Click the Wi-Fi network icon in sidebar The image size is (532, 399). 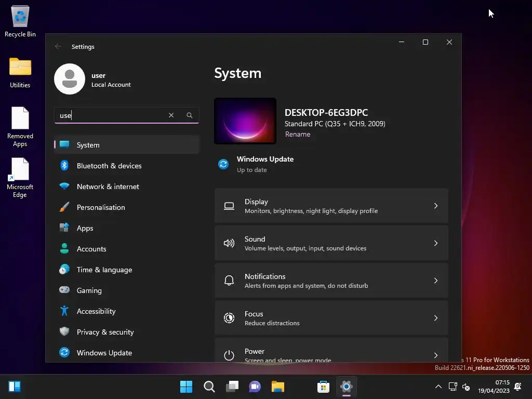(64, 187)
